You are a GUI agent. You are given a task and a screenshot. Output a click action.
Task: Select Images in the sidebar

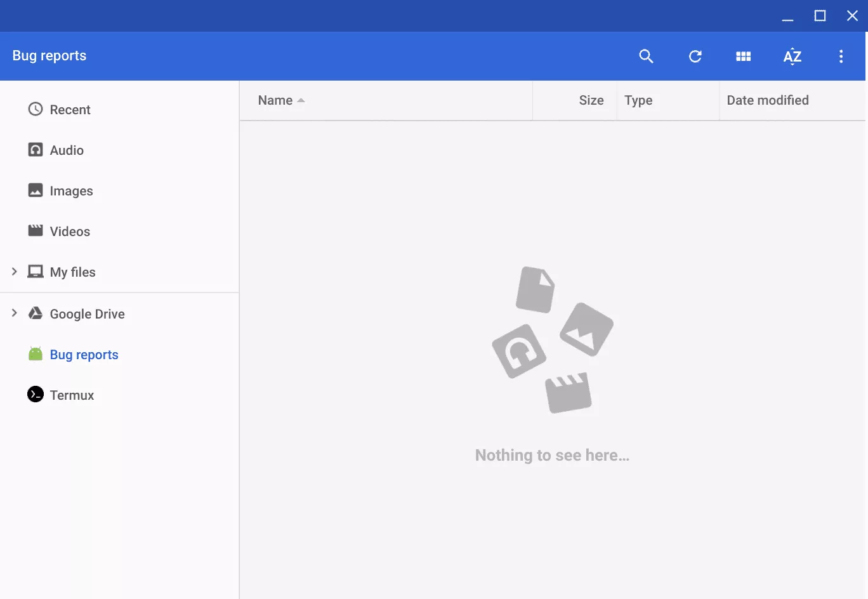click(x=71, y=191)
